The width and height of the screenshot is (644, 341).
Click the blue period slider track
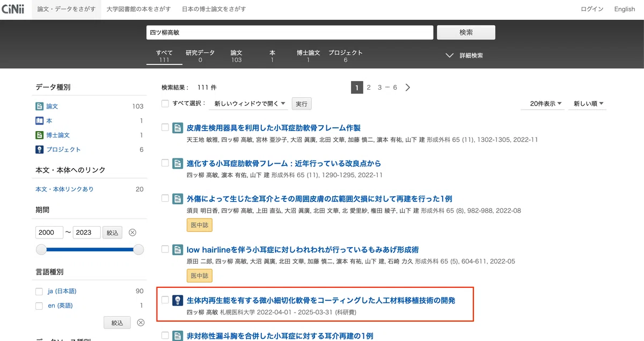(90, 249)
